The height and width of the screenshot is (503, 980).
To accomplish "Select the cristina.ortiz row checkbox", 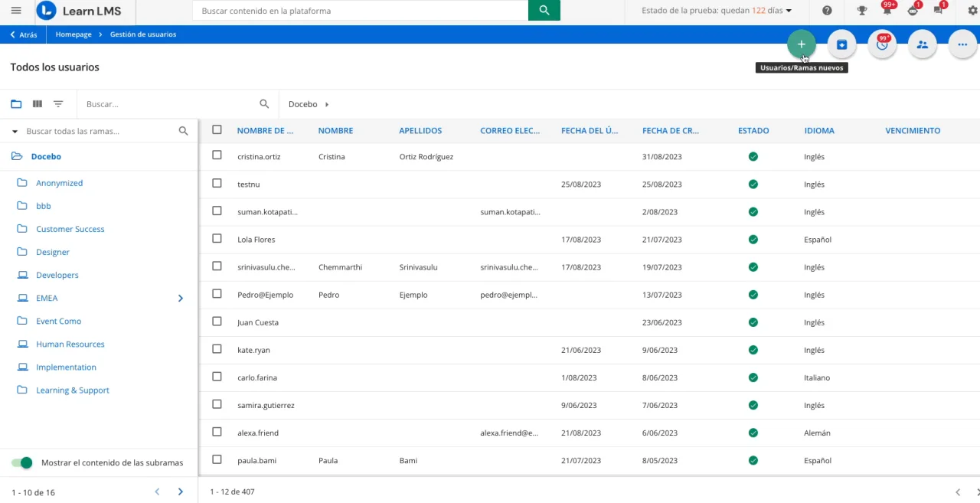I will tap(217, 155).
